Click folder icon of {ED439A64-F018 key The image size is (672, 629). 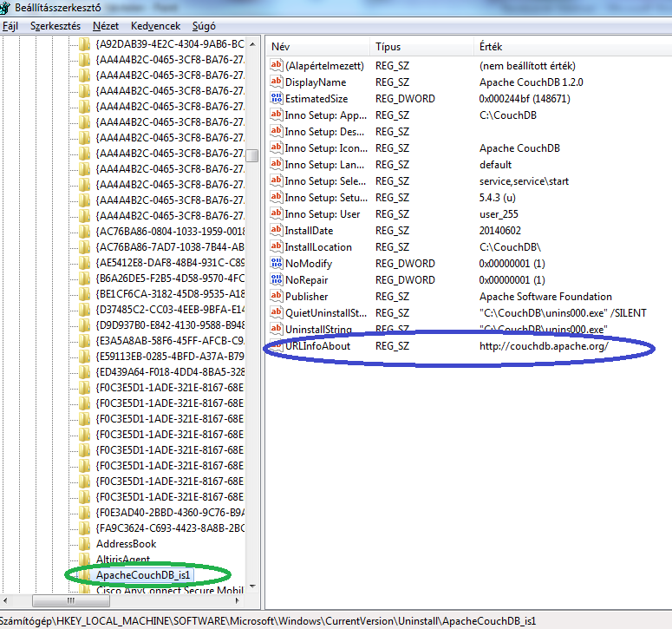point(84,371)
